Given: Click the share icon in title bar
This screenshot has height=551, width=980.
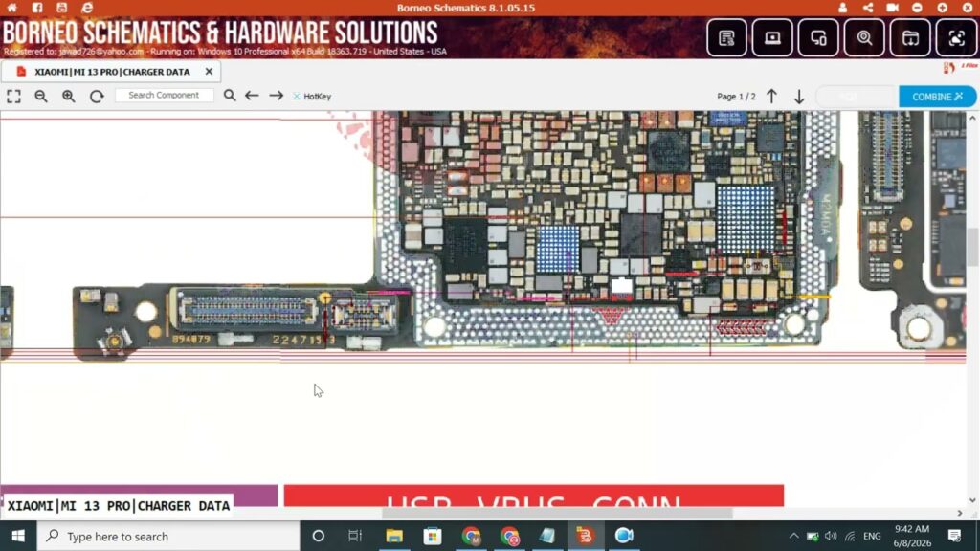Looking at the screenshot, I should (x=867, y=8).
